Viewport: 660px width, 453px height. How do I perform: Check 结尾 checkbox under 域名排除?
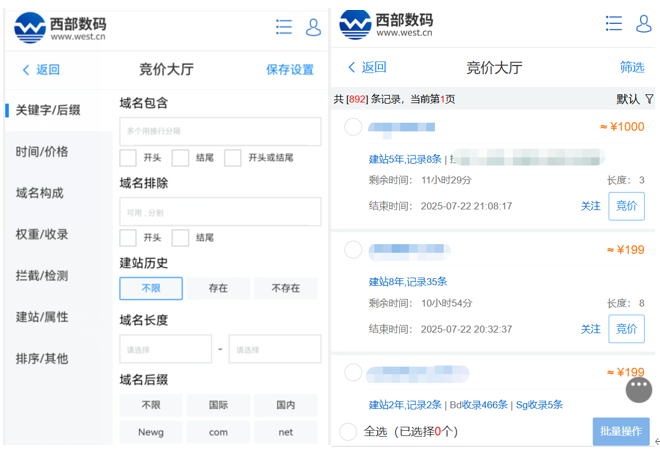tap(180, 238)
